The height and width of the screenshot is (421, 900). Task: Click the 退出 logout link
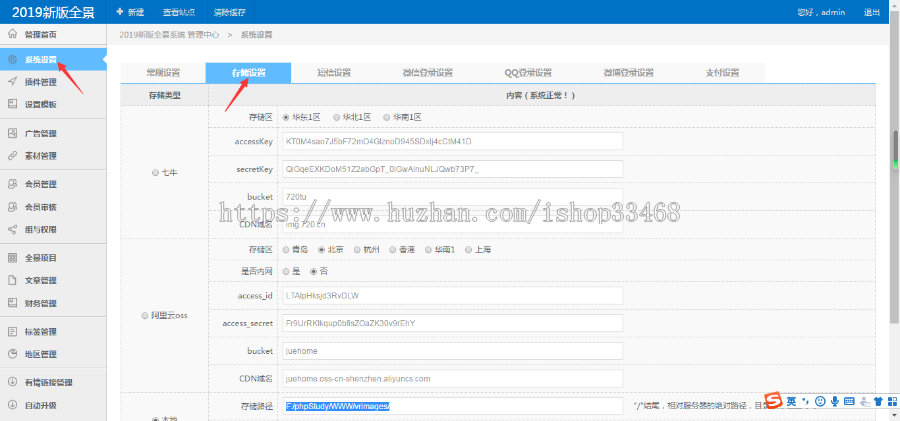tap(872, 12)
